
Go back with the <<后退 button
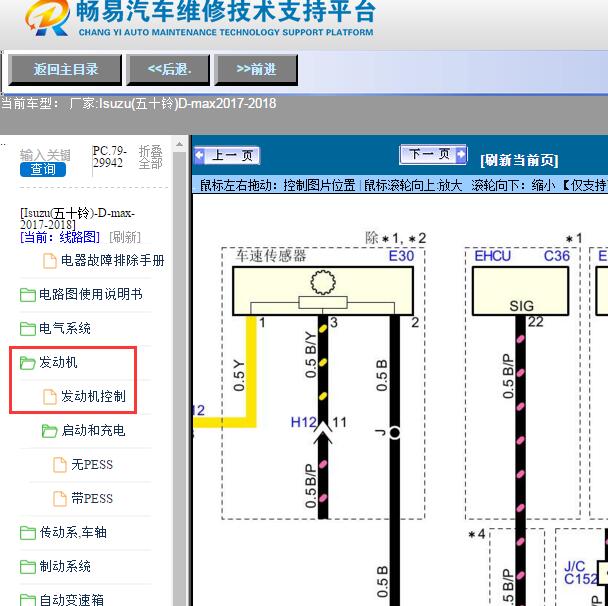168,70
